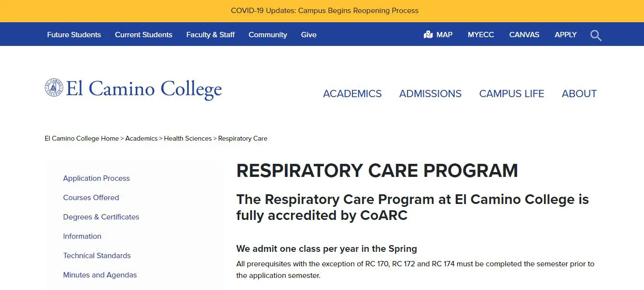Screen dimensions: 644x290
Task: Open the ACADEMICS menu
Action: [352, 94]
